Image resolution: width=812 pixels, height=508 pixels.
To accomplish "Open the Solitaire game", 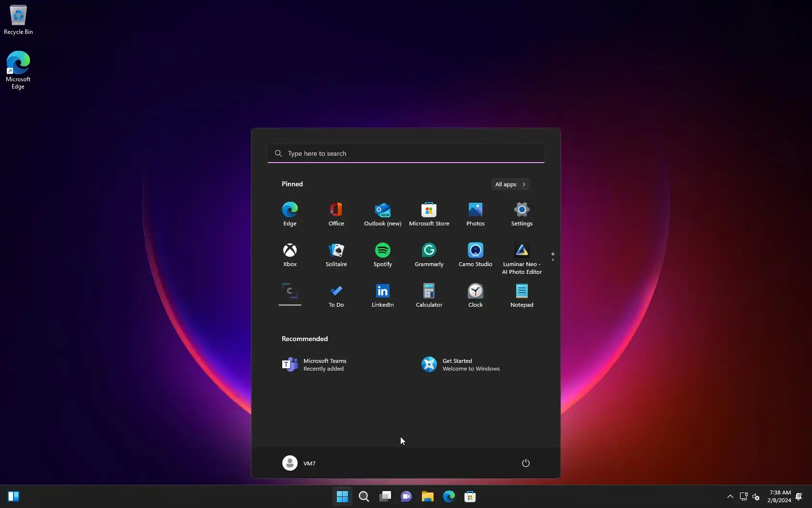I will 336,255.
